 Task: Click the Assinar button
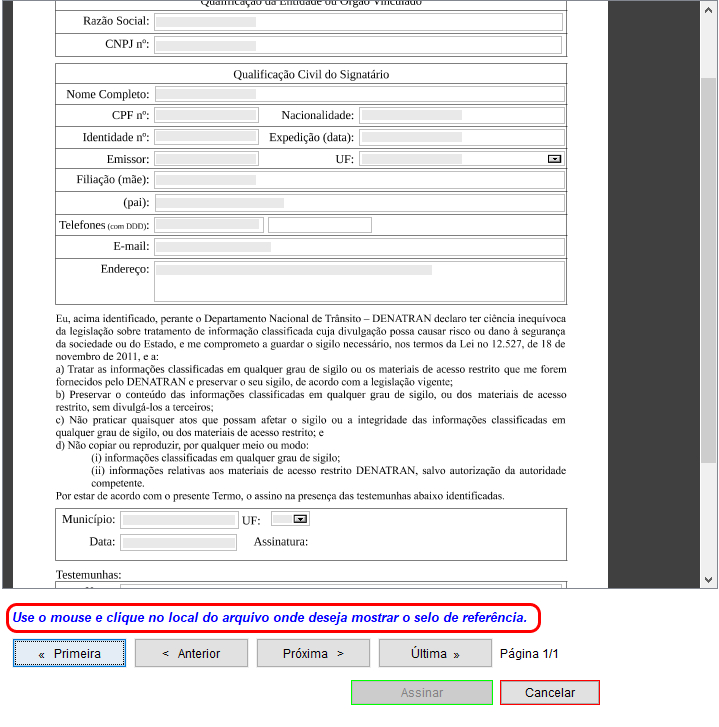click(422, 692)
